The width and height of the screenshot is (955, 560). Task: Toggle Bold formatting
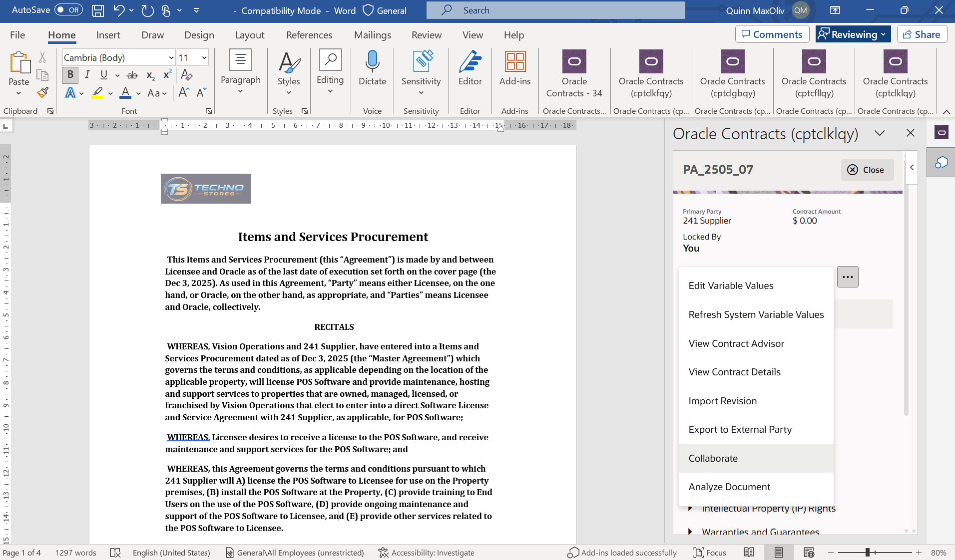pyautogui.click(x=70, y=75)
